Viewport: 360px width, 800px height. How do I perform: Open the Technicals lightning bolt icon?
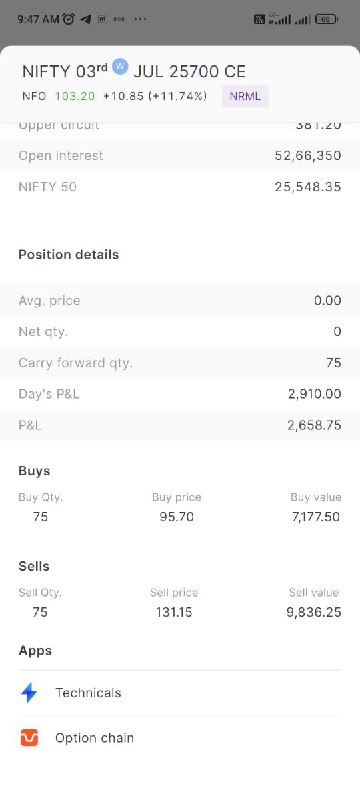click(29, 693)
